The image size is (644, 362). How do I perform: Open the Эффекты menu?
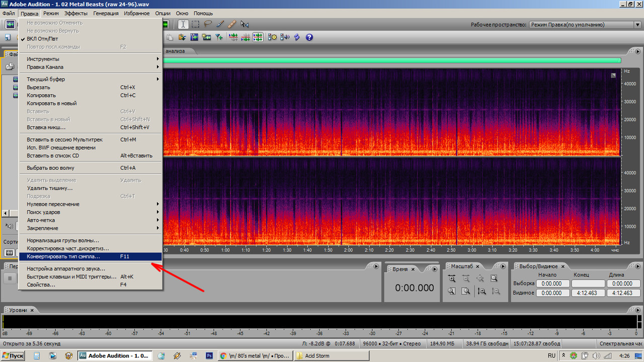(x=76, y=13)
